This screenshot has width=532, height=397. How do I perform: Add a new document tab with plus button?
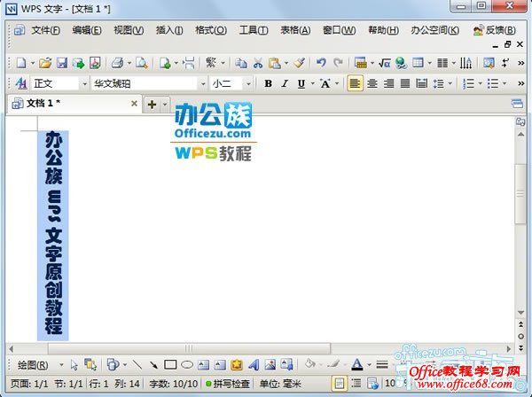click(152, 105)
